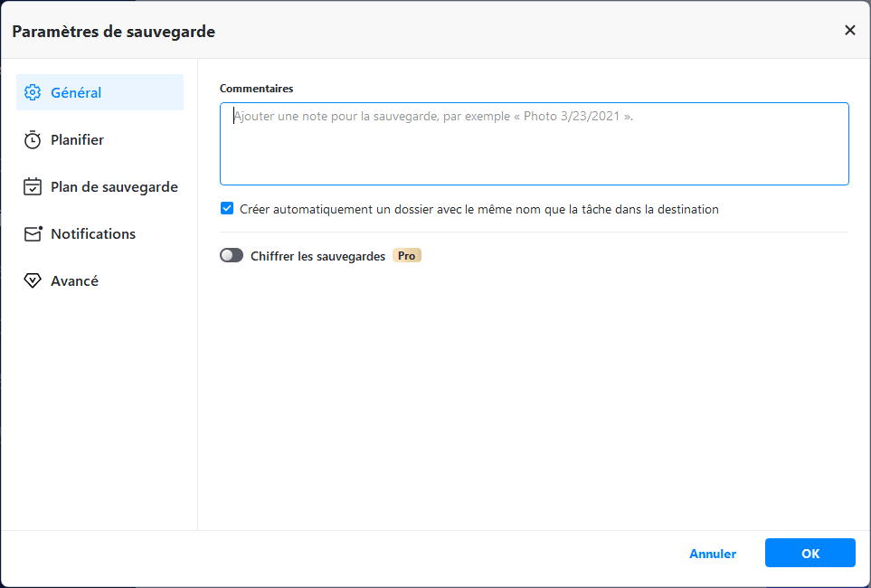Click the stopwatch icon beside Planifier
Screen dimensions: 871x588
(33, 140)
